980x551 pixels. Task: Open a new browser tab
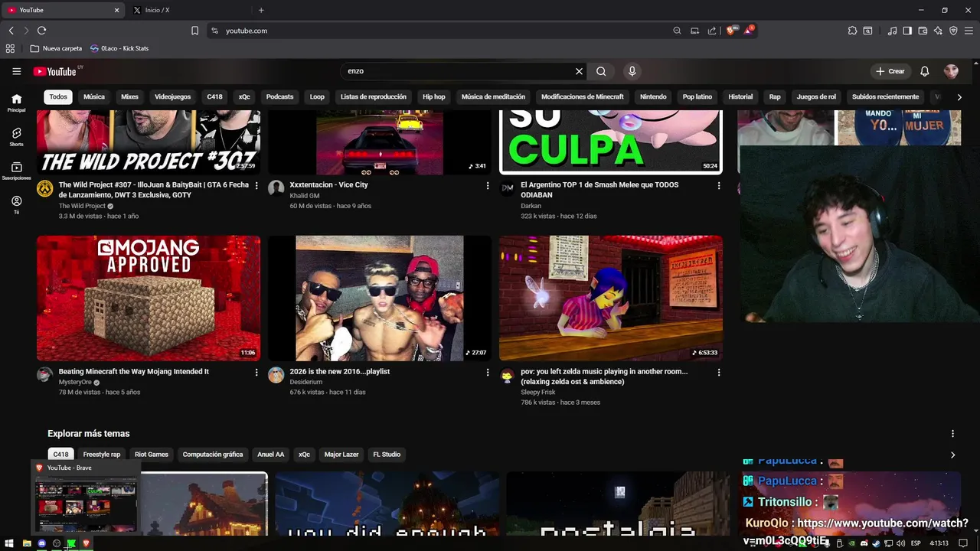[x=261, y=10]
